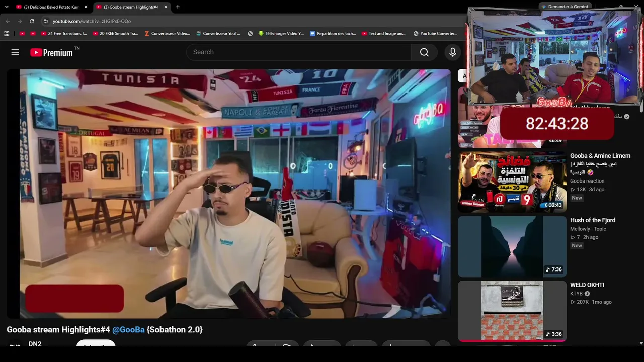The height and width of the screenshot is (362, 644).
Task: Play the Hush of the Fjord thumbnail
Action: (512, 246)
